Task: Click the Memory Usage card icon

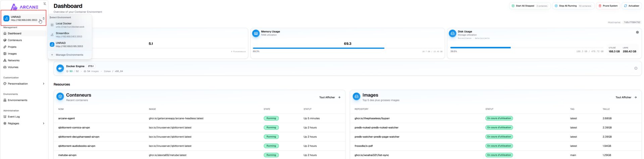Action: [256, 33]
